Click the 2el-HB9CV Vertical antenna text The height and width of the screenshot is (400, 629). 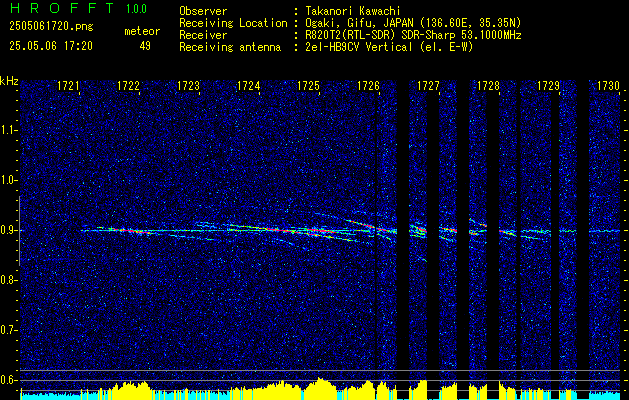(x=390, y=47)
